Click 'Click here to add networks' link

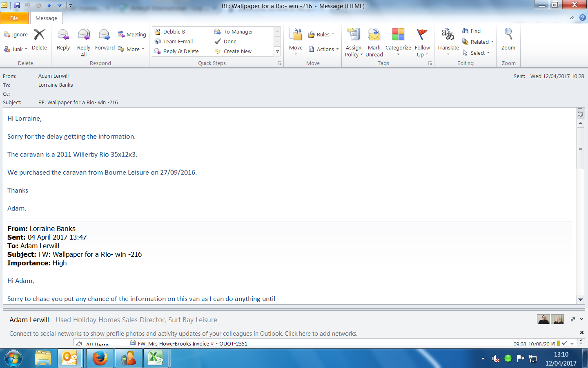coord(321,334)
